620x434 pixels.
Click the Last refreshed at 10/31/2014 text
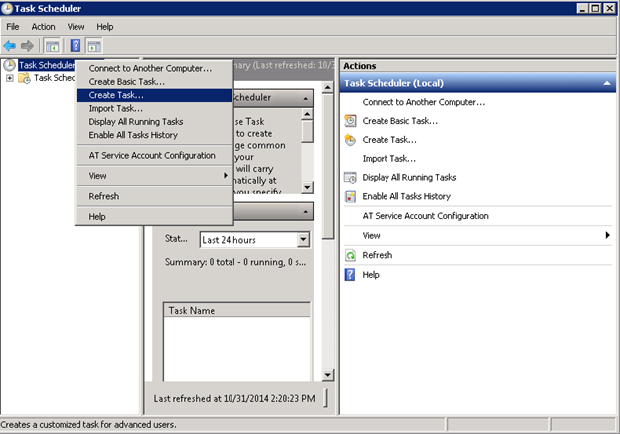[234, 398]
